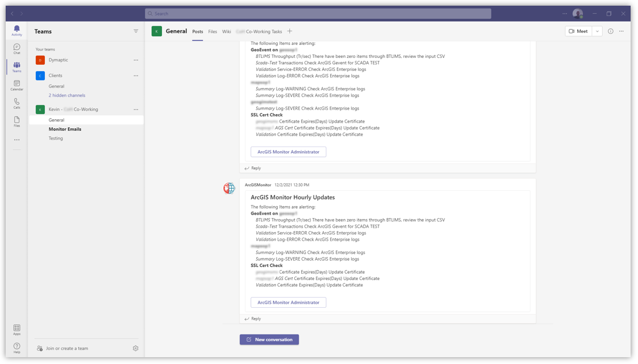Image resolution: width=638 pixels, height=364 pixels.
Task: Open more options for the Dymaptic team
Action: click(136, 60)
